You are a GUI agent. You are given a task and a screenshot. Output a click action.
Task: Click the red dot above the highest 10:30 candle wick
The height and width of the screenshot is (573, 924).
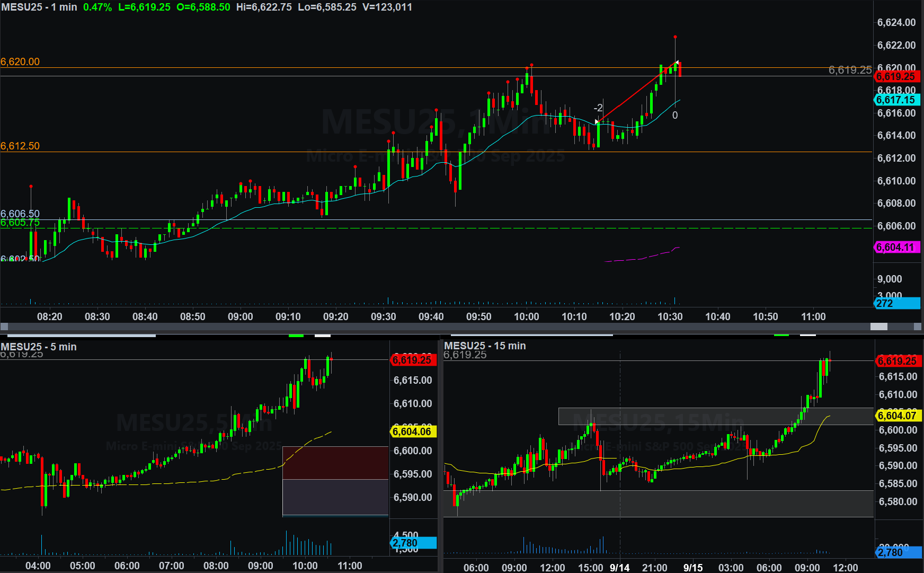point(675,37)
